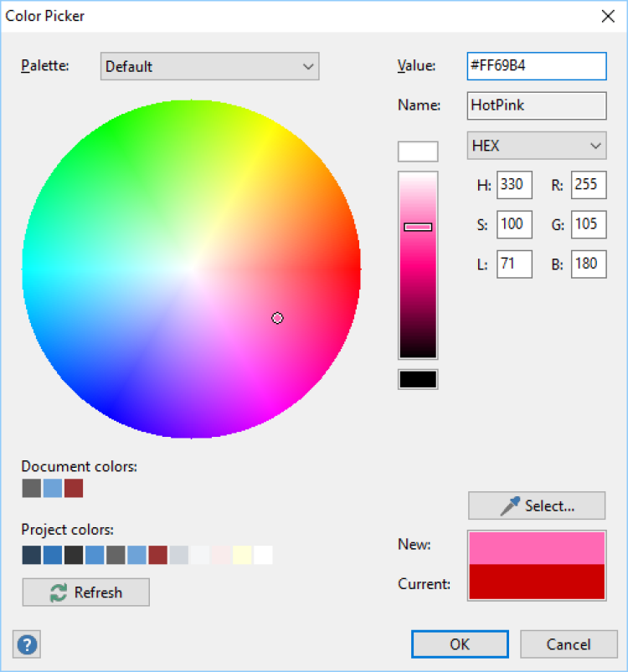Pick the black swatch below the lightness slider
The height and width of the screenshot is (672, 628).
(x=418, y=379)
